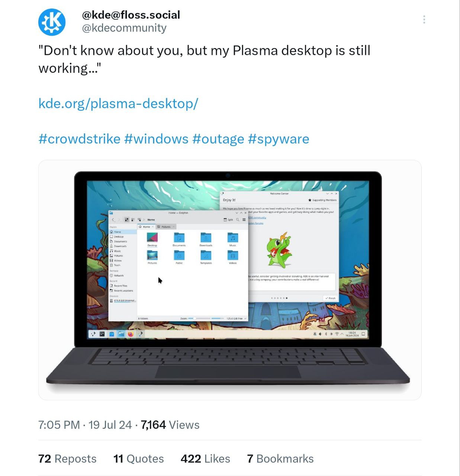Open the kde.org/plasma-desktop/ link
The image size is (460, 476).
pyautogui.click(x=118, y=103)
